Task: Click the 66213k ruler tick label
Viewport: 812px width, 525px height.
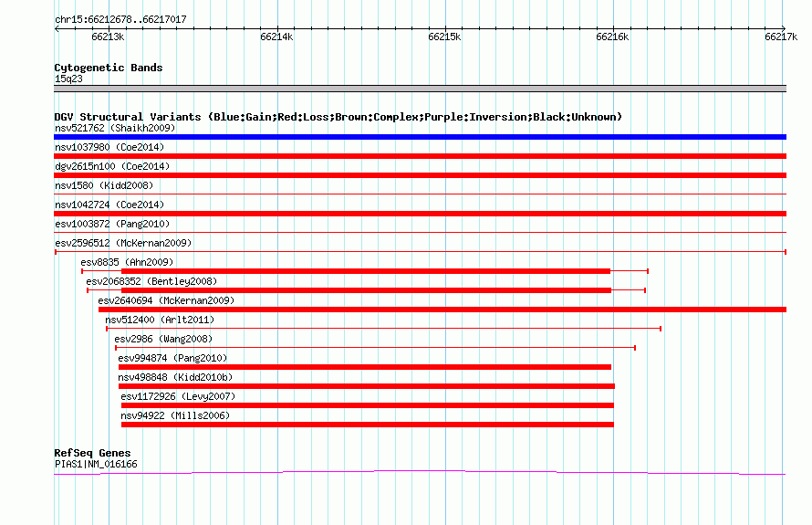Action: tap(108, 37)
